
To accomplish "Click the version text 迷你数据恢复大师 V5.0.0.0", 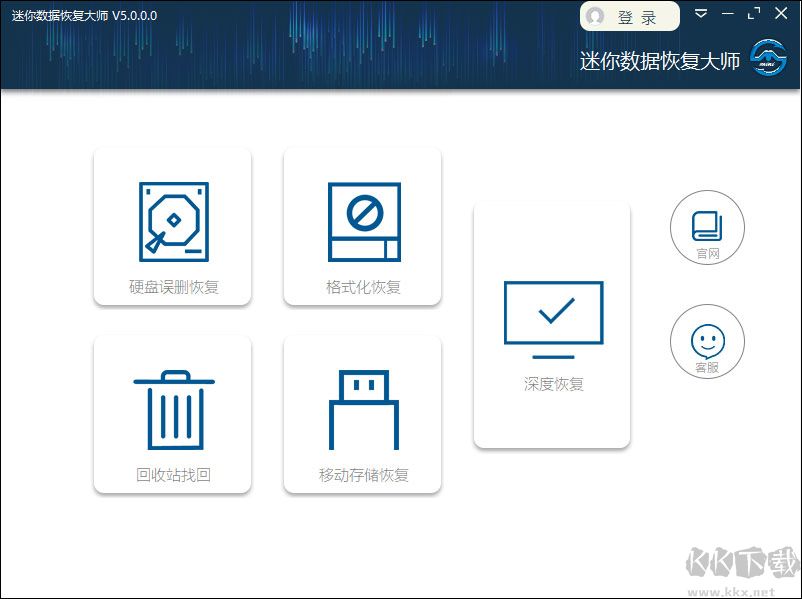I will point(83,15).
